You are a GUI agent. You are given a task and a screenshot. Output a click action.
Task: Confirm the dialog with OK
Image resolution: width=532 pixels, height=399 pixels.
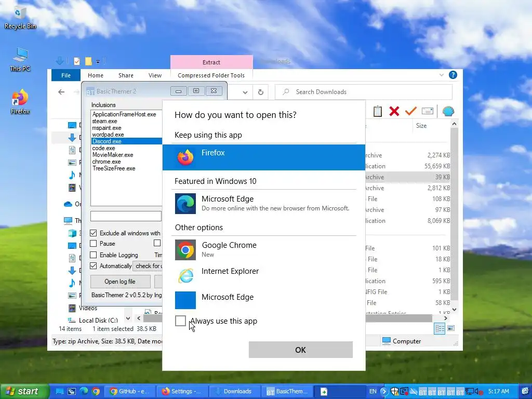click(301, 350)
